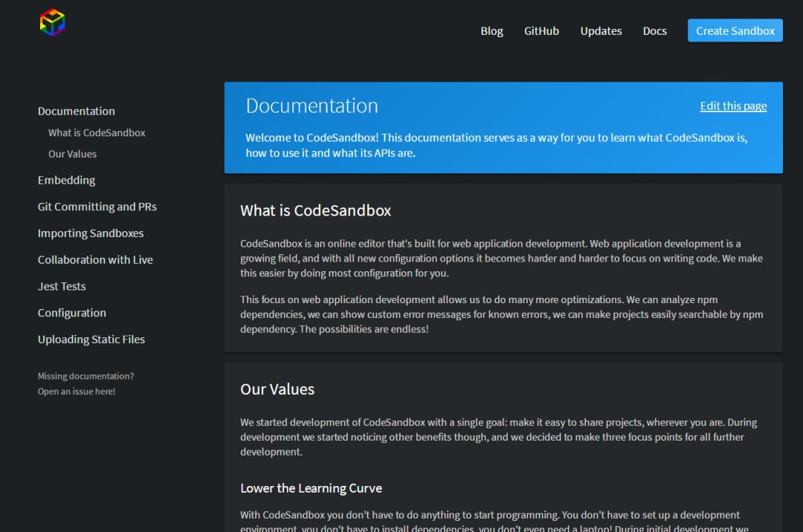Click the Lower the Learning Curve subheading
803x532 pixels.
coord(311,488)
